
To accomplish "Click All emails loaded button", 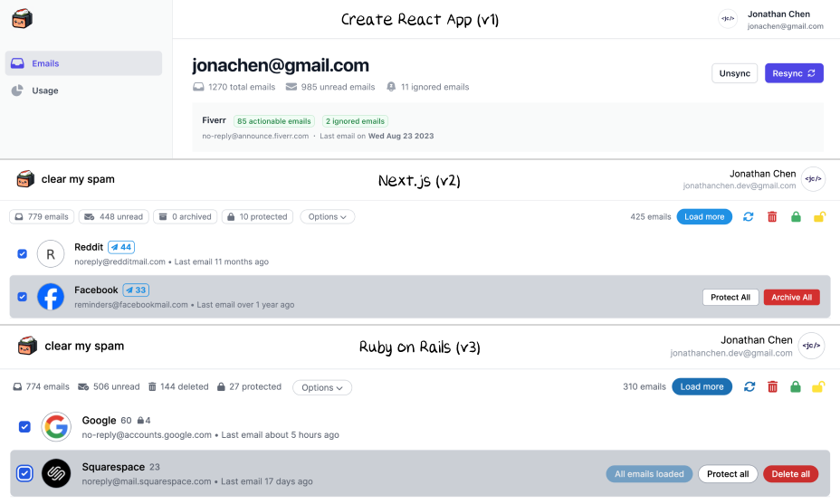I will coord(649,474).
